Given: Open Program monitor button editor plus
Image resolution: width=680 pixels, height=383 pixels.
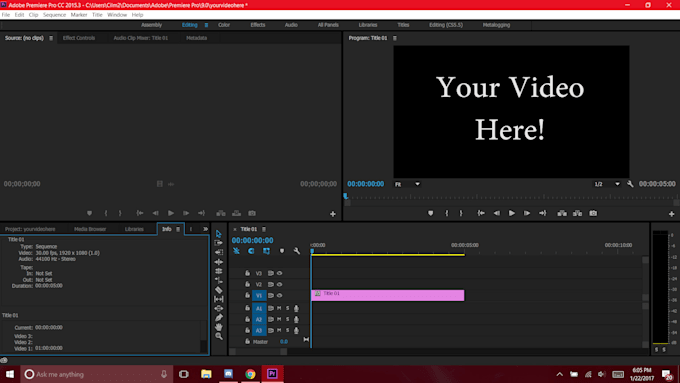Looking at the screenshot, I should 671,214.
